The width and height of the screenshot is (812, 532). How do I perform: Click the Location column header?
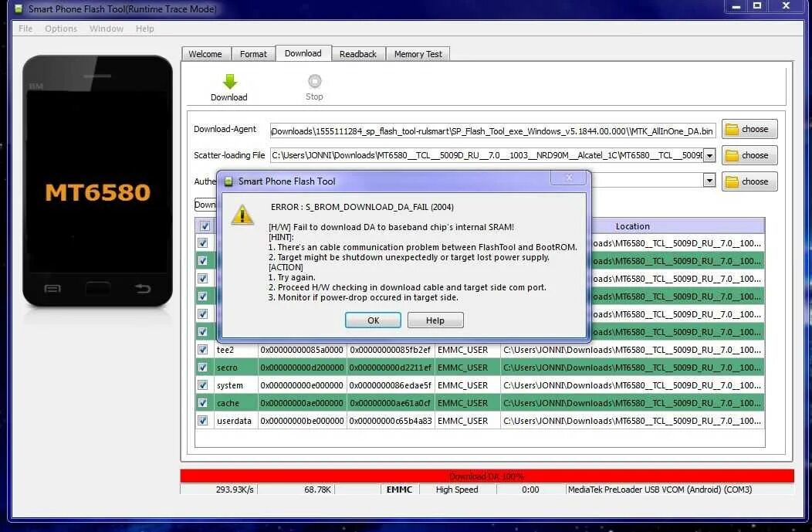click(x=632, y=226)
